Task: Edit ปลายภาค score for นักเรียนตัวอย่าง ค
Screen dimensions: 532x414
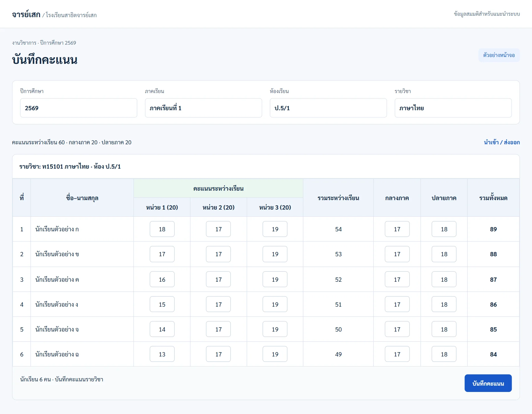Action: coord(444,279)
